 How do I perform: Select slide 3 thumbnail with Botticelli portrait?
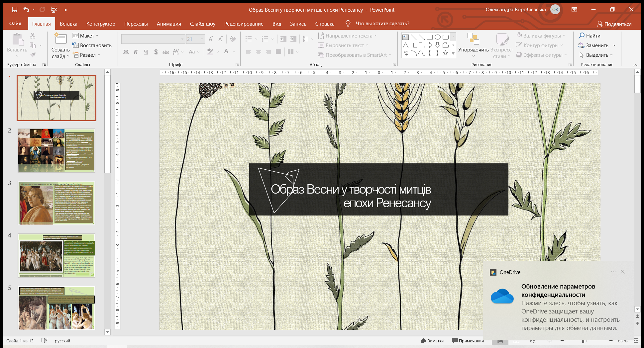(x=56, y=203)
